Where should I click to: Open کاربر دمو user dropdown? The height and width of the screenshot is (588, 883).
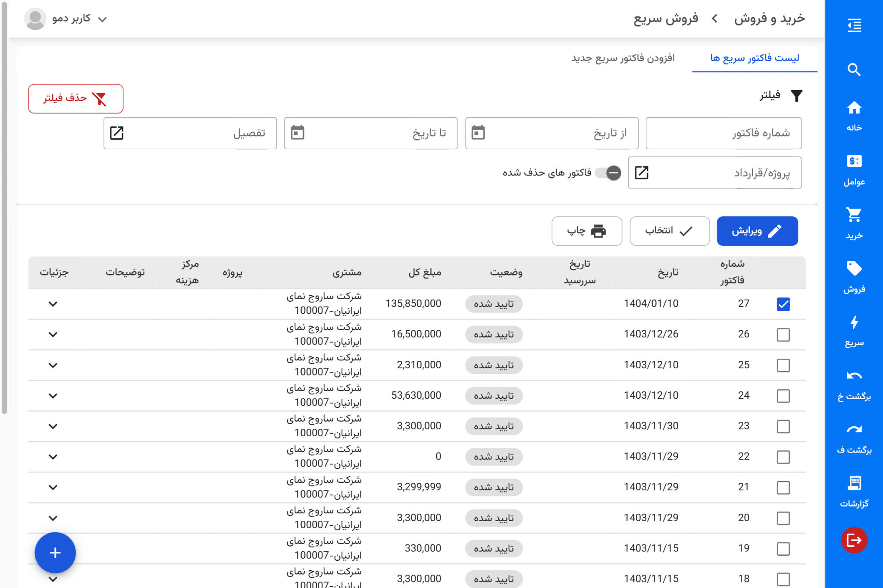(80, 19)
